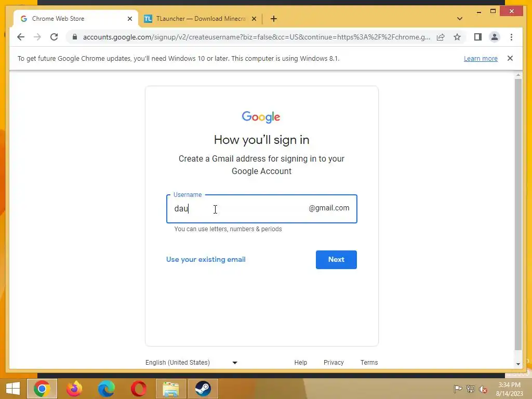Click the forward navigation arrow
Screen dimensions: 532x399
[37, 37]
